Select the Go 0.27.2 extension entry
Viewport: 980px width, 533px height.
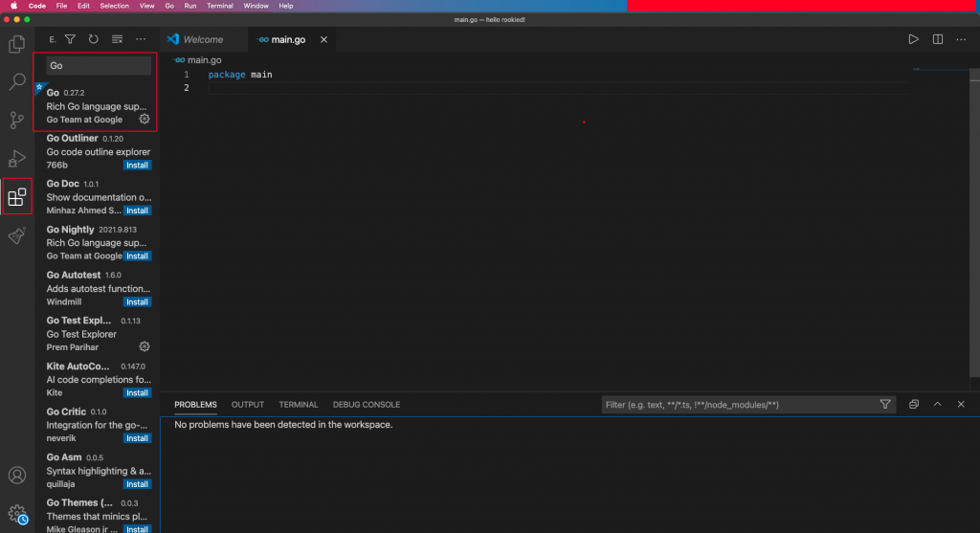tap(97, 105)
